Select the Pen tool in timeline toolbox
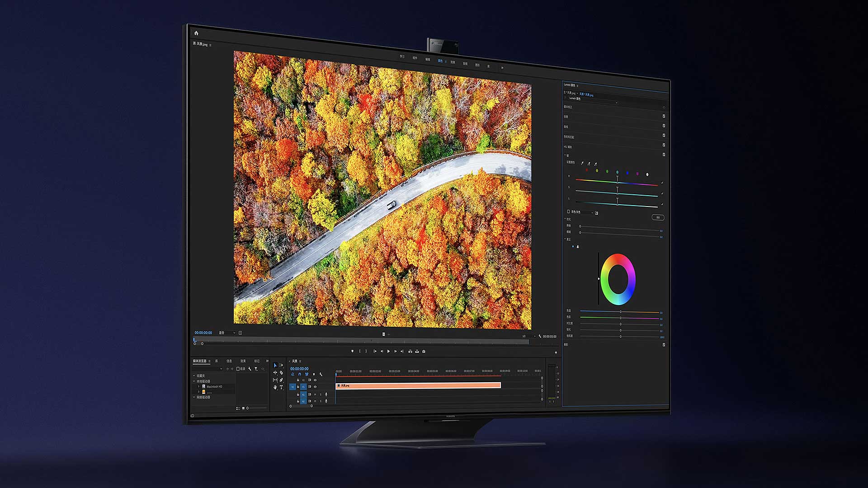The width and height of the screenshot is (868, 488). tap(281, 380)
